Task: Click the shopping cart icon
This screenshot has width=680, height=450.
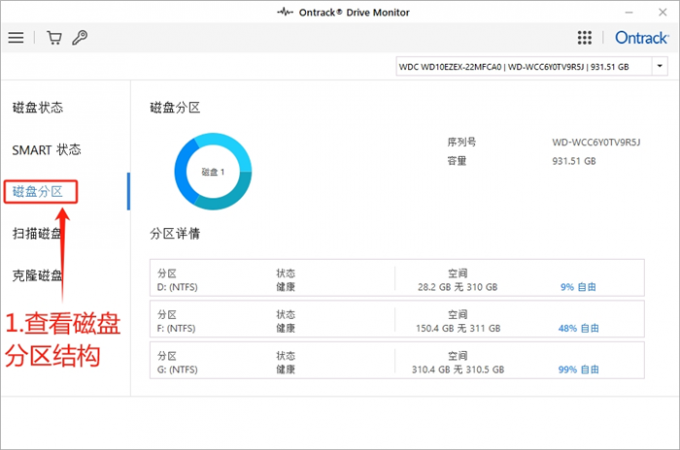Action: (54, 38)
